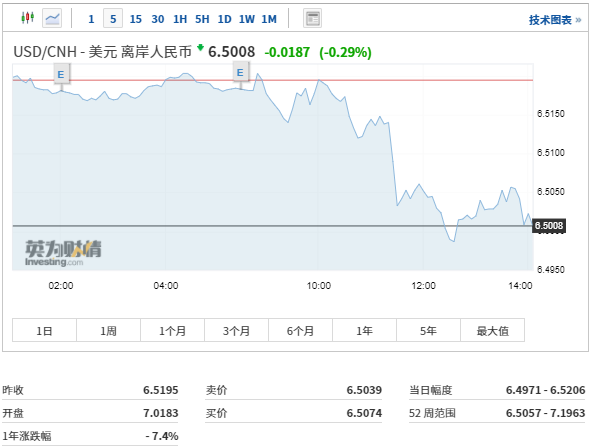Set interval to 1H
The image size is (593, 447).
click(x=180, y=19)
